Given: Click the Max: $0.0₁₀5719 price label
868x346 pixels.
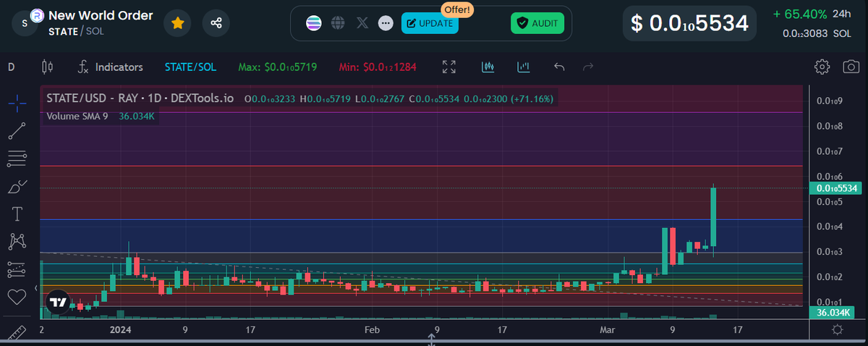Looking at the screenshot, I should click(x=278, y=67).
